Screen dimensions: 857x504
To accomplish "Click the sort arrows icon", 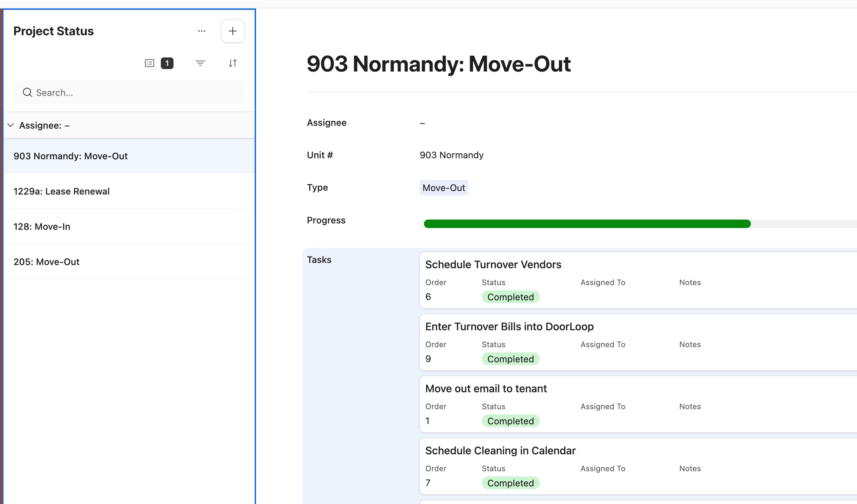I will click(232, 63).
